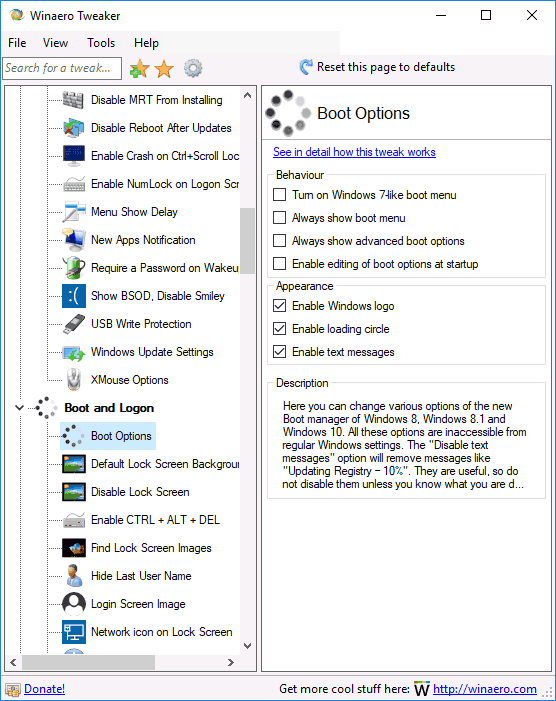556x701 pixels.
Task: Open the View menu
Action: (x=55, y=43)
